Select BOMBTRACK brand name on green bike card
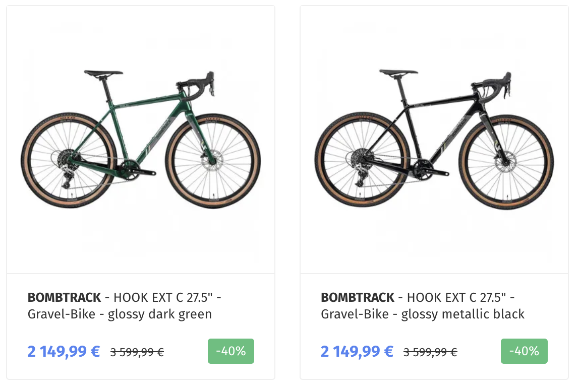 pos(64,297)
